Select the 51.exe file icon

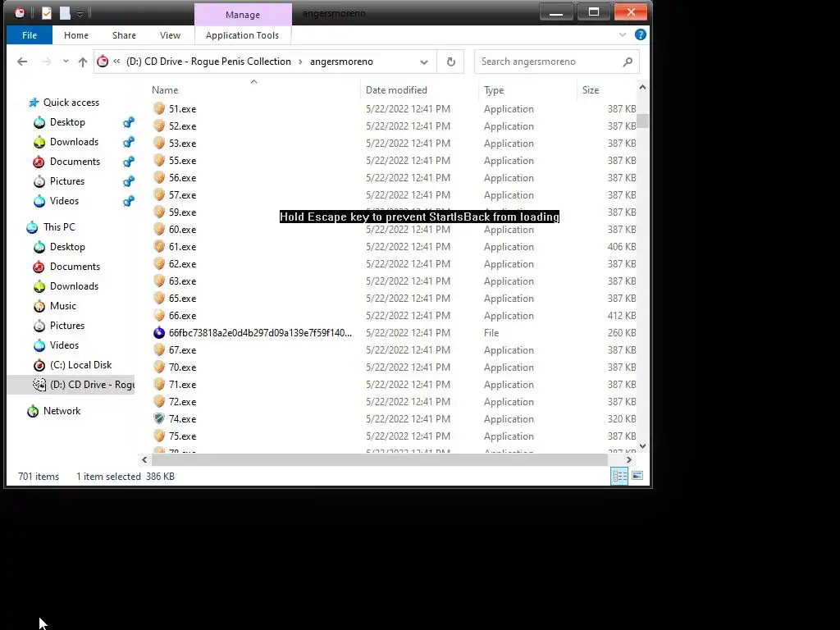coord(159,109)
